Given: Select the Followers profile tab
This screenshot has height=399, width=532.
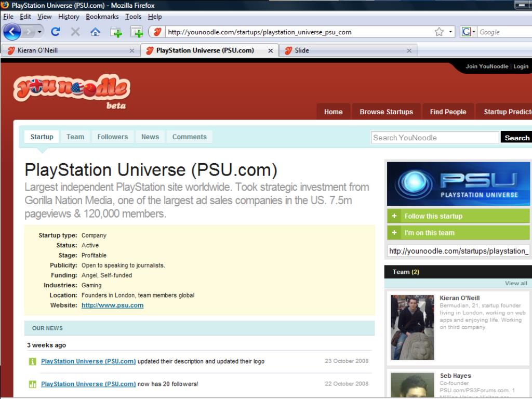Looking at the screenshot, I should [113, 137].
